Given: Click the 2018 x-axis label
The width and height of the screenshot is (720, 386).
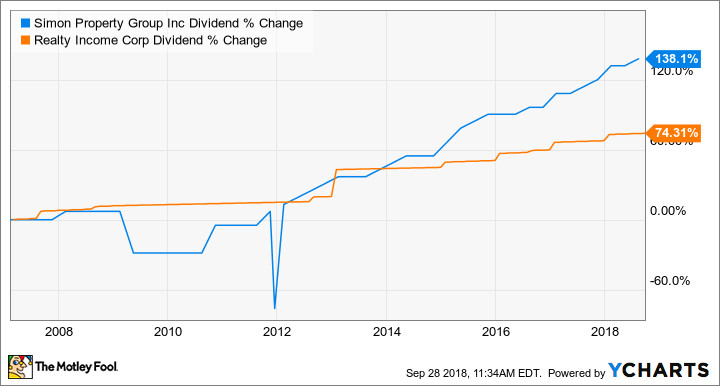Looking at the screenshot, I should [x=605, y=331].
